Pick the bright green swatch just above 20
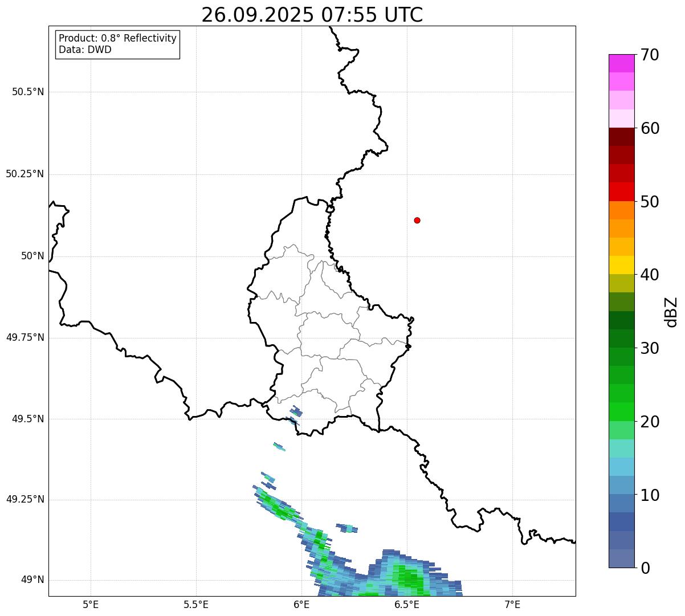The height and width of the screenshot is (616, 685). tap(621, 411)
